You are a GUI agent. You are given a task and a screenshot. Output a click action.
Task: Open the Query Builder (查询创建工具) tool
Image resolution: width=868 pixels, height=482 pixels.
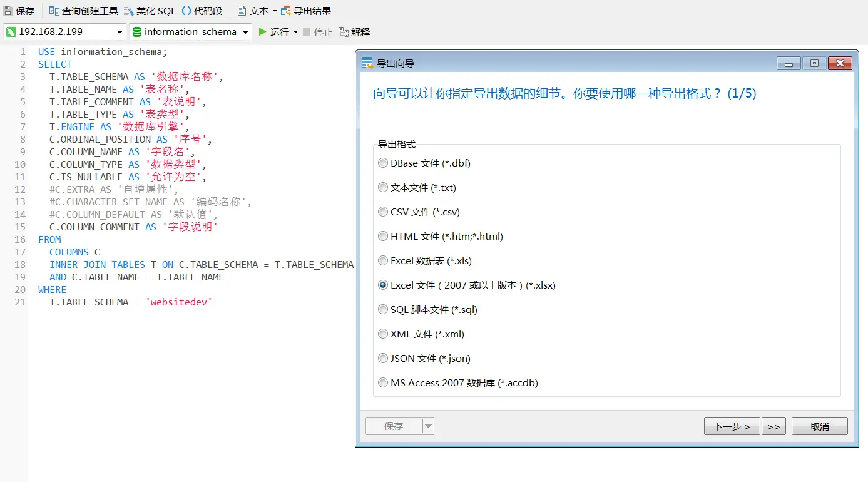54,11
